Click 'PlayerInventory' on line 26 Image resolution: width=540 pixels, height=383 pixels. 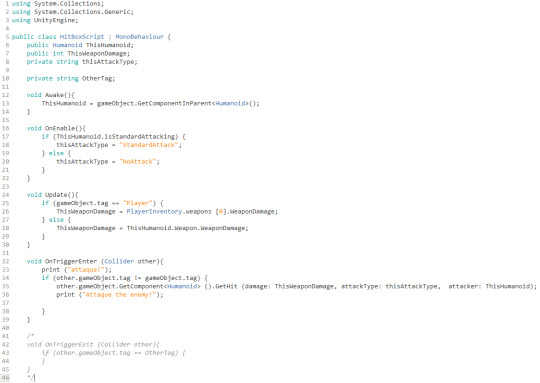tap(154, 211)
